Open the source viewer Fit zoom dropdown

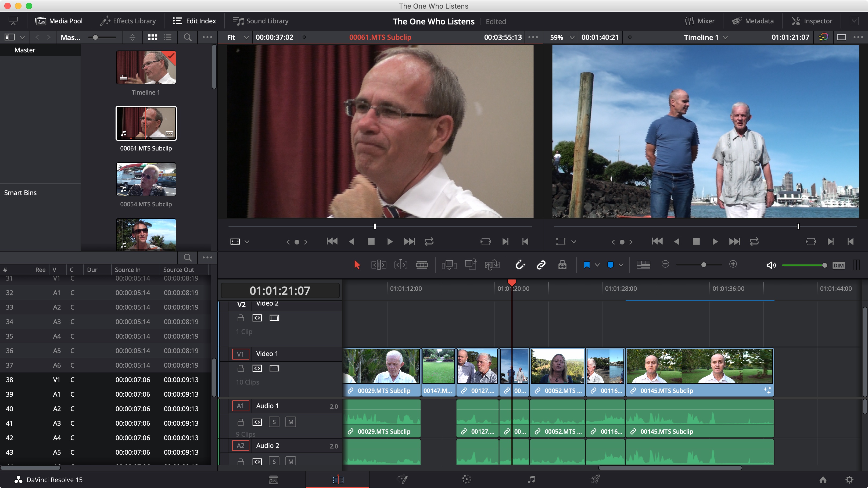(x=238, y=37)
